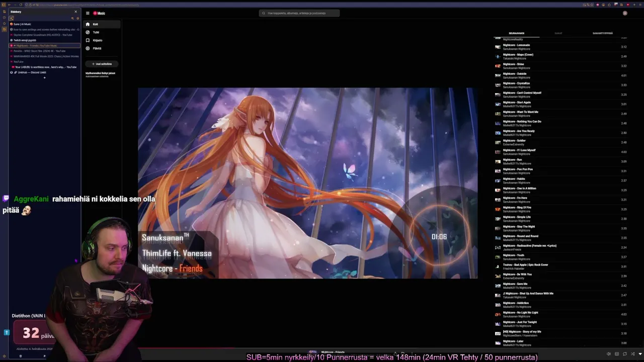Collapse the player with the arrow icon

(640, 354)
